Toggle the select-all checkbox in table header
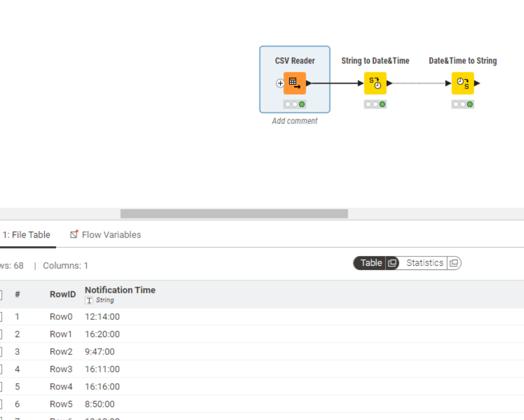The width and height of the screenshot is (524, 420). pyautogui.click(x=0, y=295)
